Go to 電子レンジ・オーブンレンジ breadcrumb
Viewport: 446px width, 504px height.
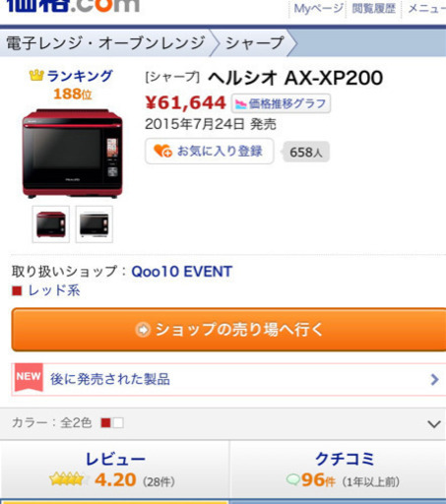[x=105, y=43]
